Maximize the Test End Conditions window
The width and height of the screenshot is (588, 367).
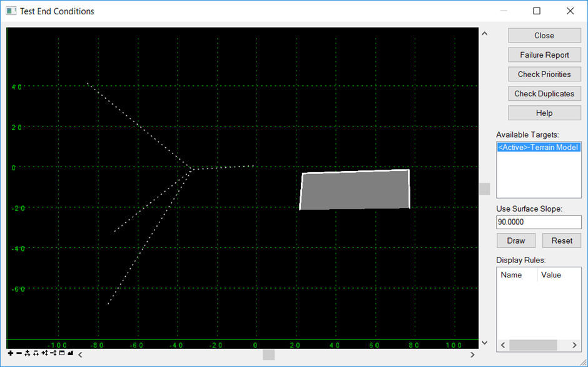537,11
